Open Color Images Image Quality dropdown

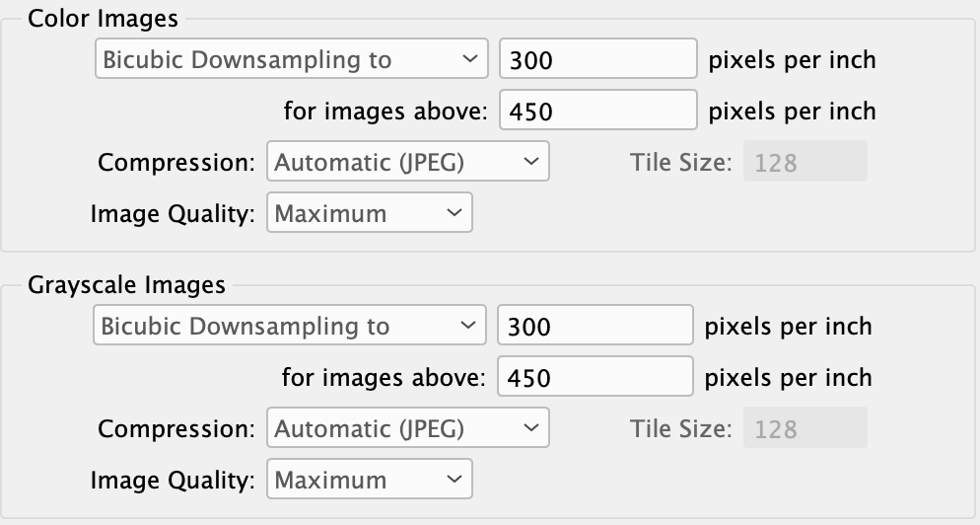[370, 213]
